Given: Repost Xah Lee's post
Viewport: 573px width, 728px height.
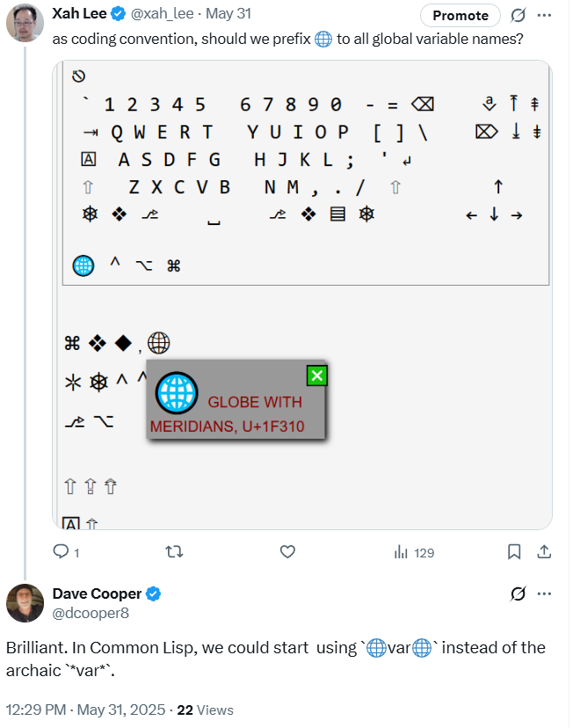Looking at the screenshot, I should [x=174, y=552].
